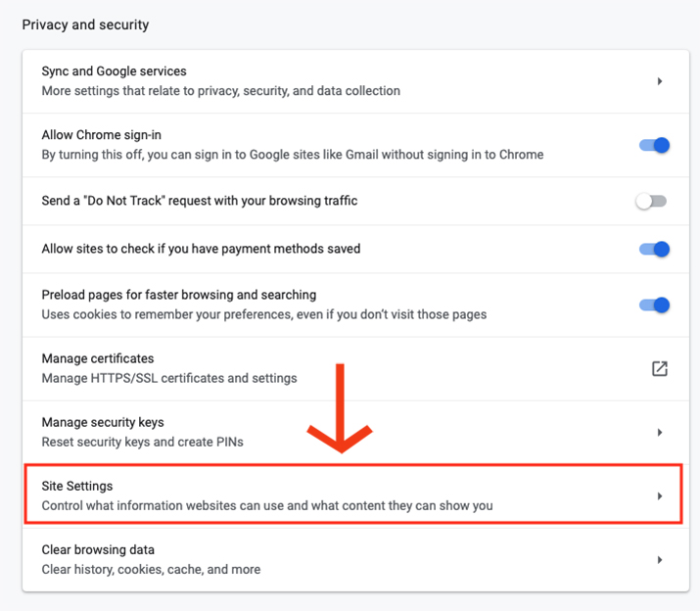Click 'Allow sites to check payment methods' label

[x=201, y=249]
